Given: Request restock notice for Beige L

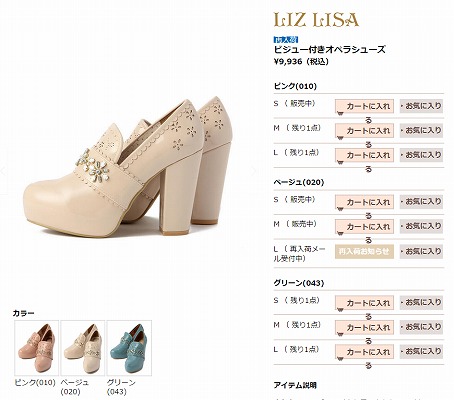Looking at the screenshot, I should coord(364,251).
